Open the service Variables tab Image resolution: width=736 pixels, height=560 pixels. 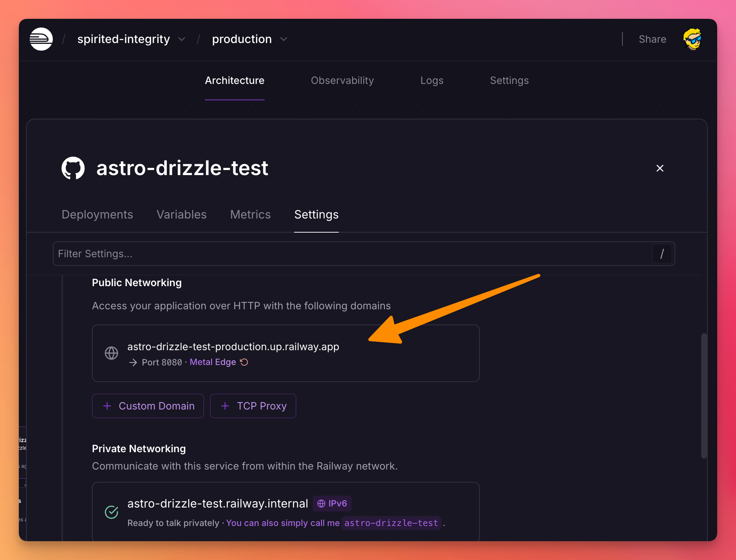[x=181, y=215]
